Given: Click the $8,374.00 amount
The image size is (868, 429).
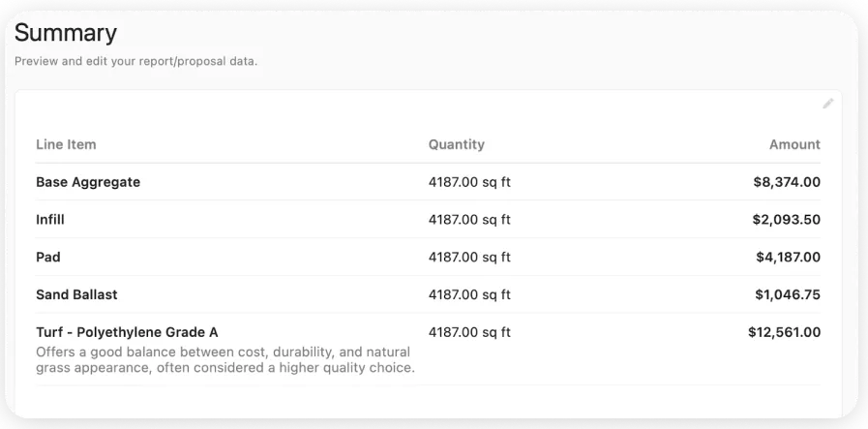Looking at the screenshot, I should point(786,182).
